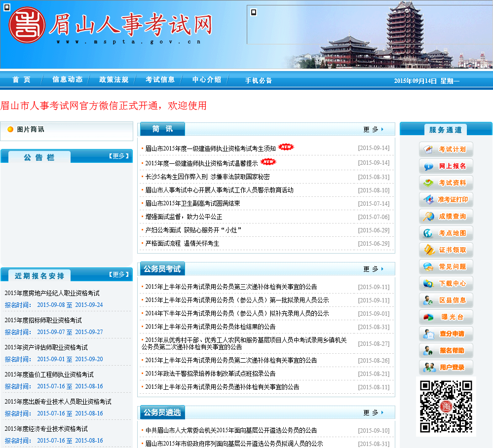The height and width of the screenshot is (448, 493).
Task: Click the 考试资料 icon button
Action: (446, 183)
